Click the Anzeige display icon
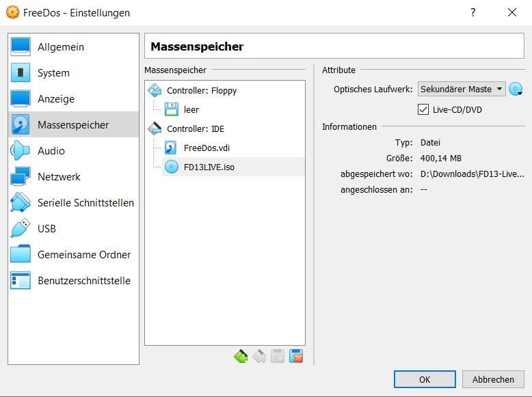This screenshot has width=532, height=397. click(x=21, y=98)
